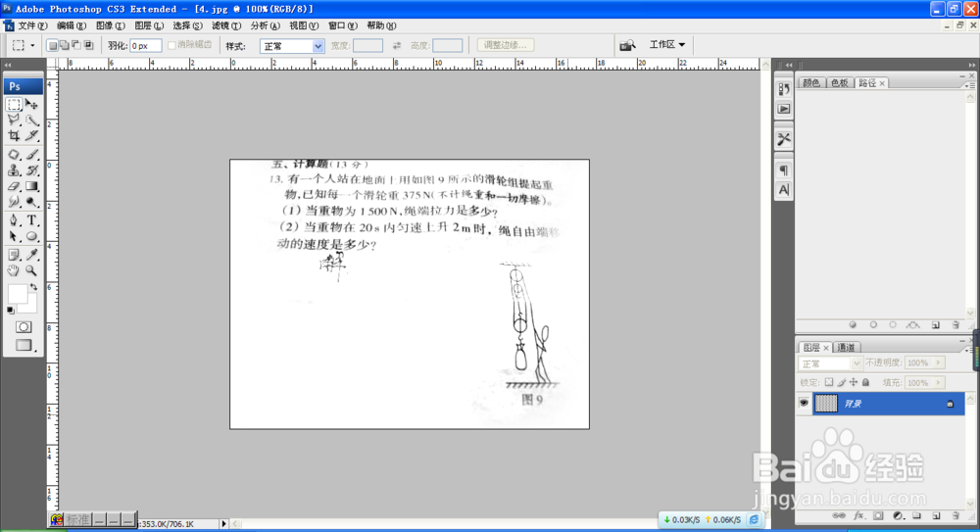Screen dimensions: 980x532
Task: Reset default foreground and background colors
Action: click(x=11, y=310)
